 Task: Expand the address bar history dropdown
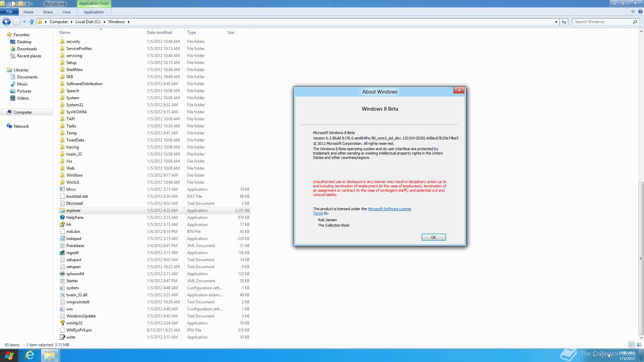pos(556,22)
